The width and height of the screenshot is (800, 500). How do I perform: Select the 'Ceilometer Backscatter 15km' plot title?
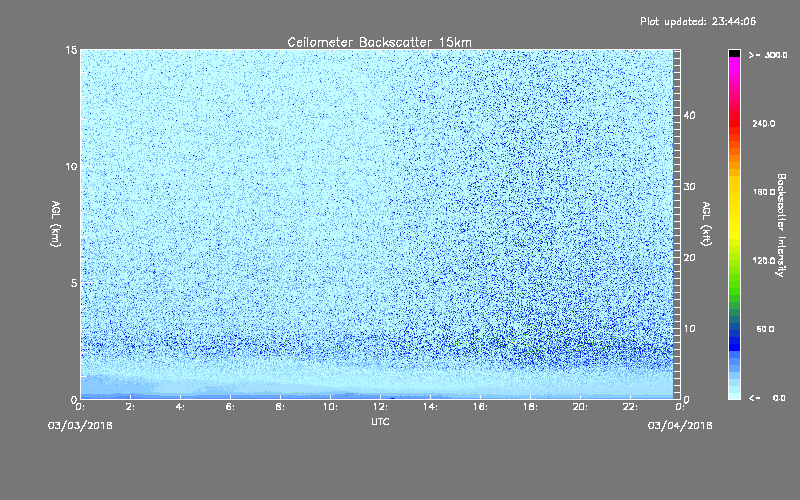(x=380, y=42)
